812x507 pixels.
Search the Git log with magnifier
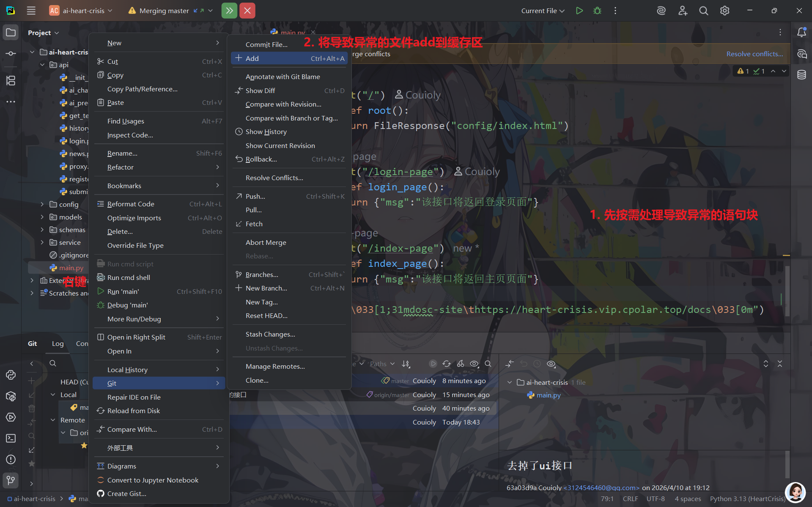488,364
